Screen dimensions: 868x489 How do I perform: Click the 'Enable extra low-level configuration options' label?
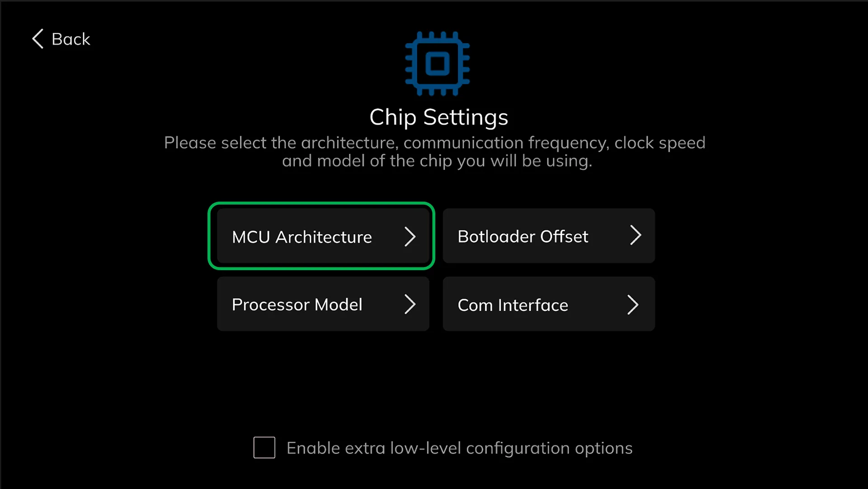[459, 448]
